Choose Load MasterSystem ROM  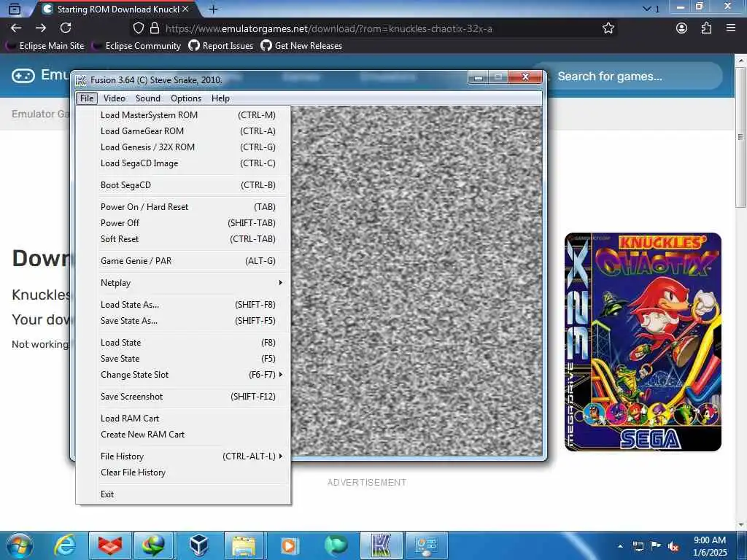(x=183, y=114)
